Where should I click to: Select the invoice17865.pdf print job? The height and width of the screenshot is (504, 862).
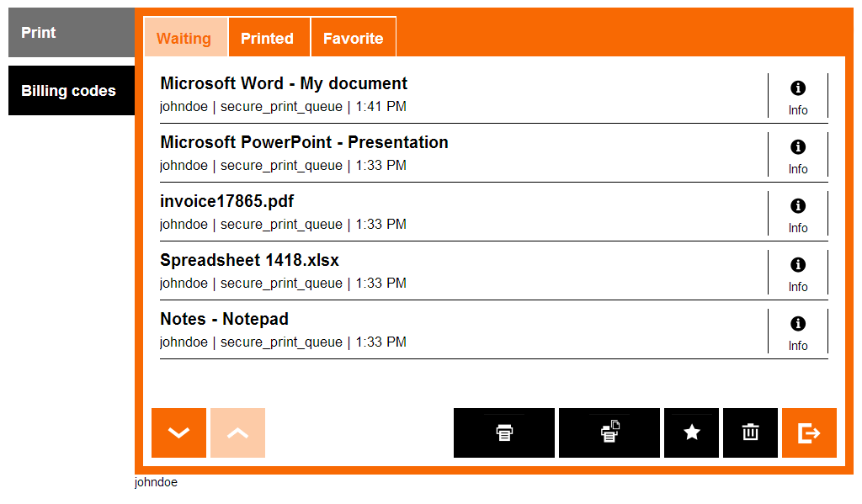click(455, 211)
